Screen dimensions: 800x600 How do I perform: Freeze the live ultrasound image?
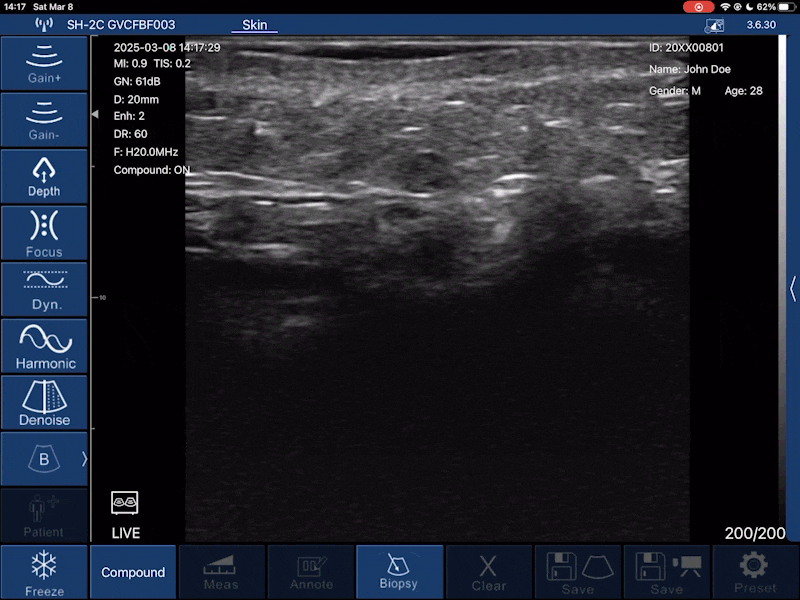click(44, 573)
